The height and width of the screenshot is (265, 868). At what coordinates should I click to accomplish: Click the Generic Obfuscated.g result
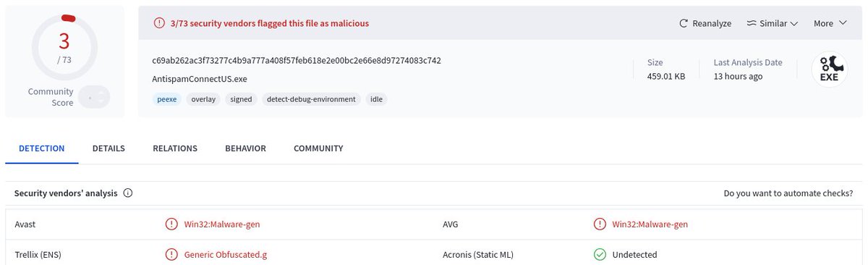pyautogui.click(x=226, y=254)
